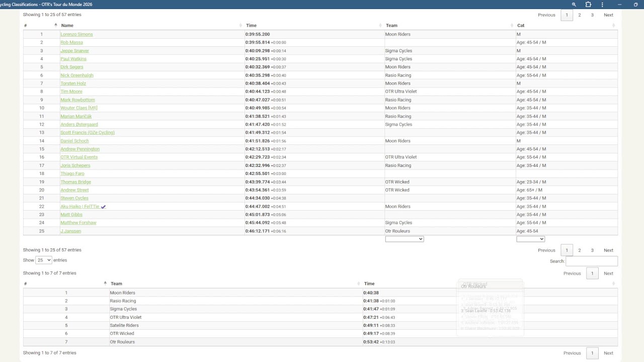The height and width of the screenshot is (362, 644).
Task: Open rider Thomas Bridge link
Action: point(75,182)
